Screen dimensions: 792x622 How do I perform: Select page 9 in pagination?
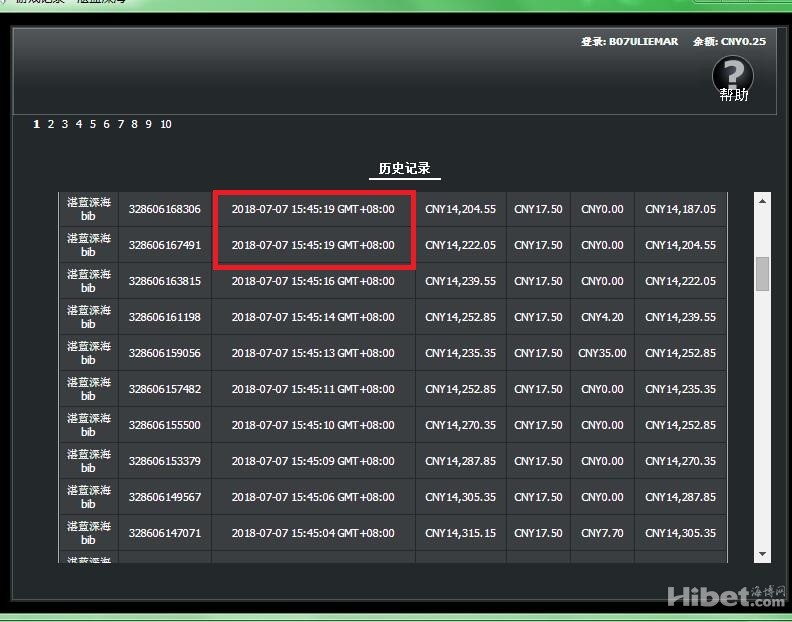tap(148, 124)
